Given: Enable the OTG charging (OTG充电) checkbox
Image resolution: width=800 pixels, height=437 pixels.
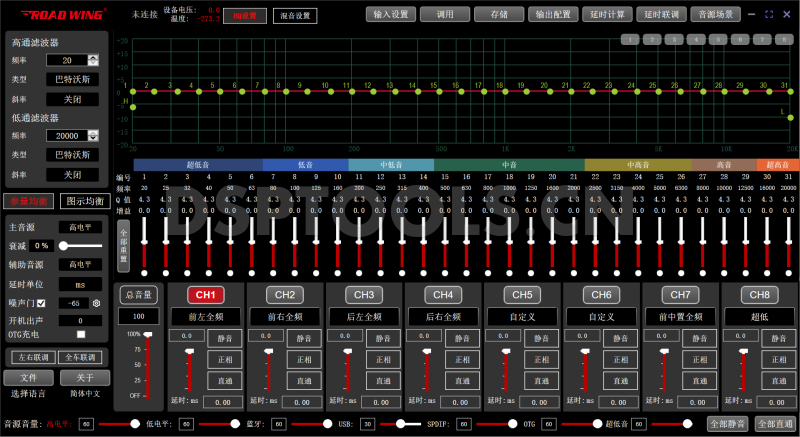Looking at the screenshot, I should point(81,333).
